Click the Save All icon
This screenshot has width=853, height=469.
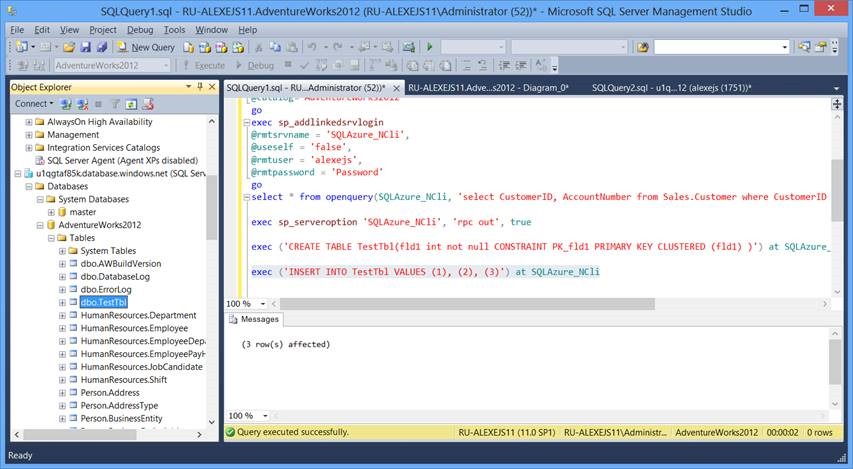click(x=102, y=47)
